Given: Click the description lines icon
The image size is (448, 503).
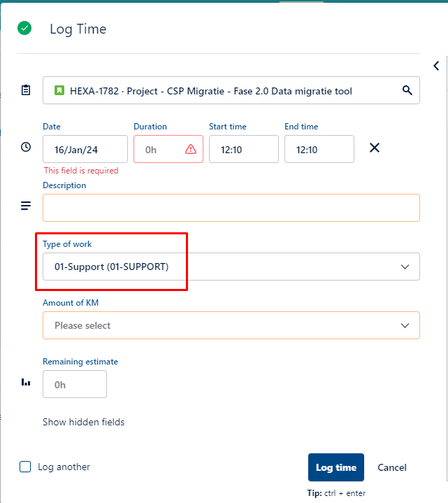Looking at the screenshot, I should [26, 206].
